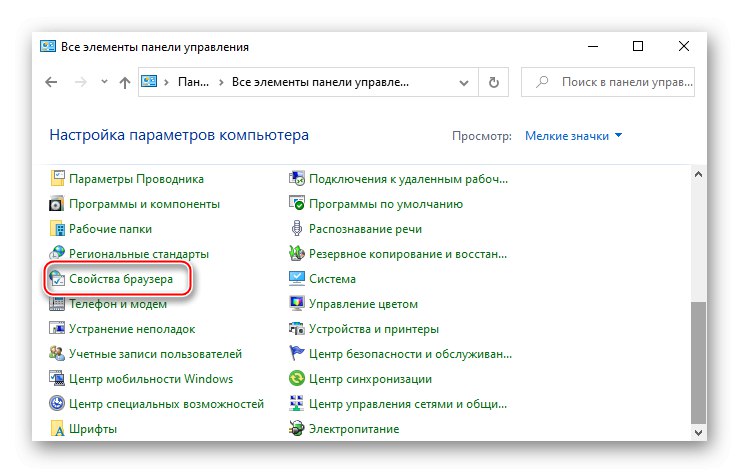This screenshot has width=739, height=473.
Task: Click the vertical scrollbar thumb
Action: [698, 363]
